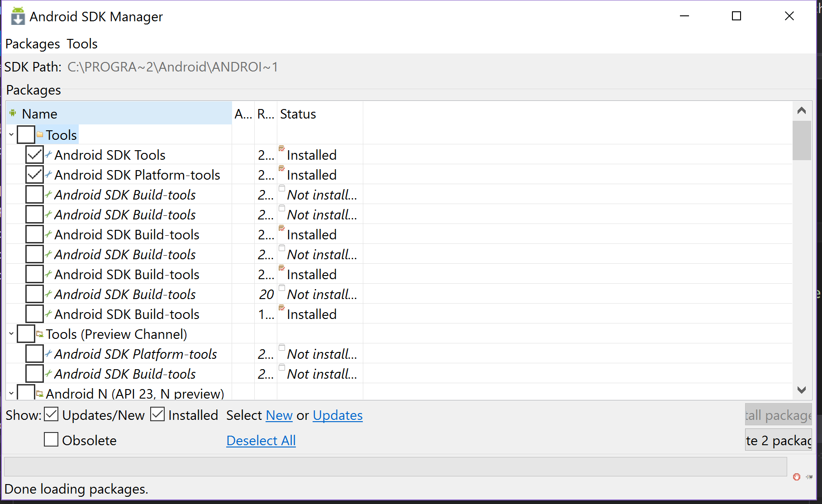Toggle the Updates/New show checkbox
The image size is (822, 504).
click(51, 414)
